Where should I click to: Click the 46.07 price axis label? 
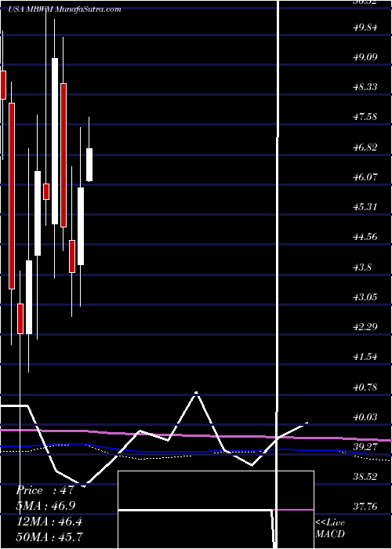pyautogui.click(x=365, y=176)
